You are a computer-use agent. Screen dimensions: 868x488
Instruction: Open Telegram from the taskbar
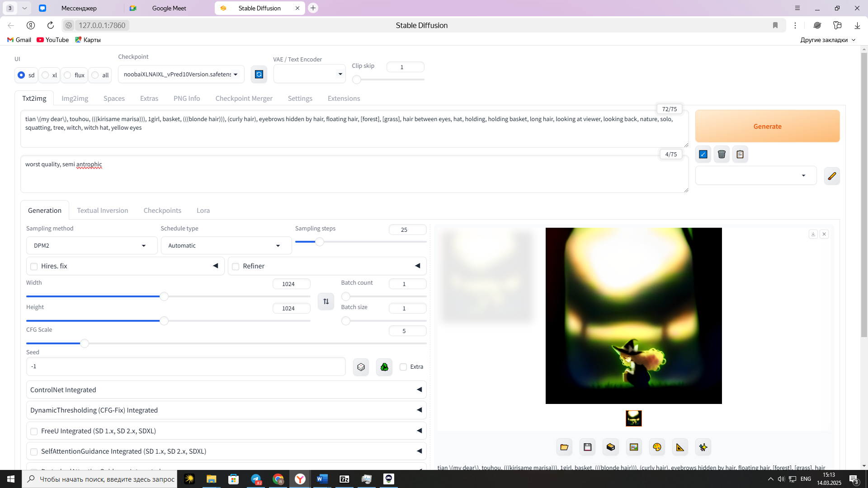[x=256, y=479]
